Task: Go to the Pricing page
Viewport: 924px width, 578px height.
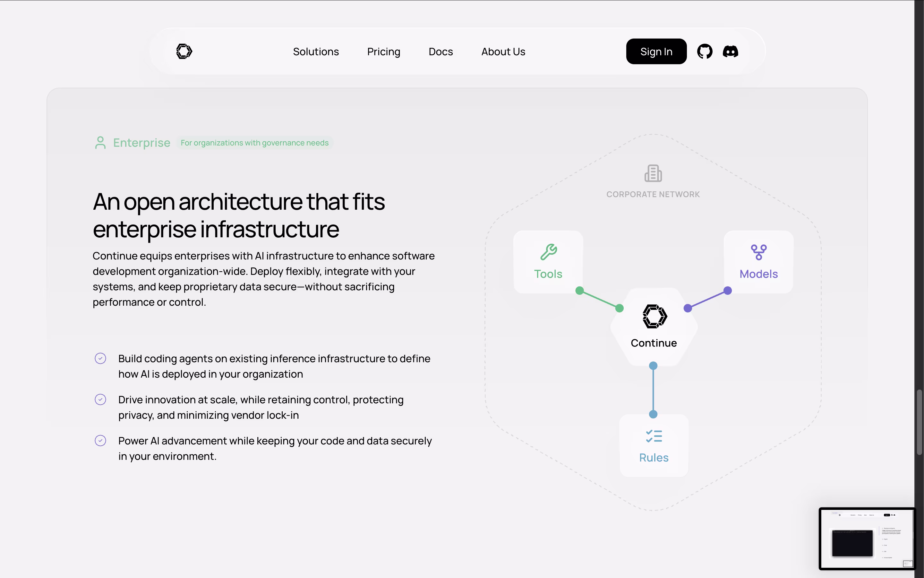Action: [x=384, y=52]
